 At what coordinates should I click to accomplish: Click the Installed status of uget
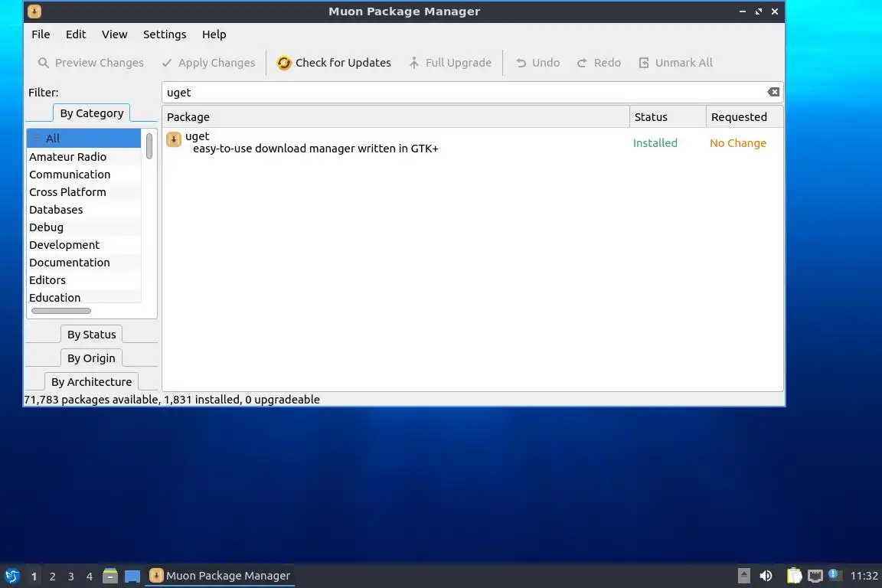point(655,143)
